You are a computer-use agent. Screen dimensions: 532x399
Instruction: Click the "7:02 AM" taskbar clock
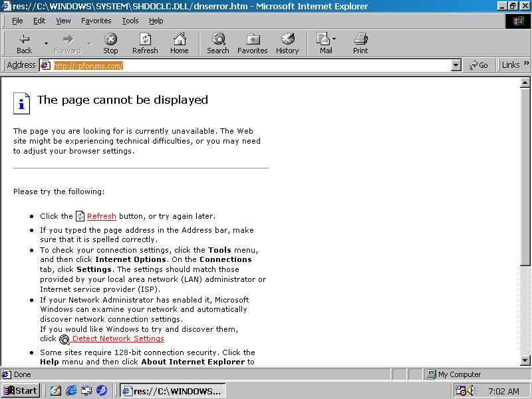(503, 391)
